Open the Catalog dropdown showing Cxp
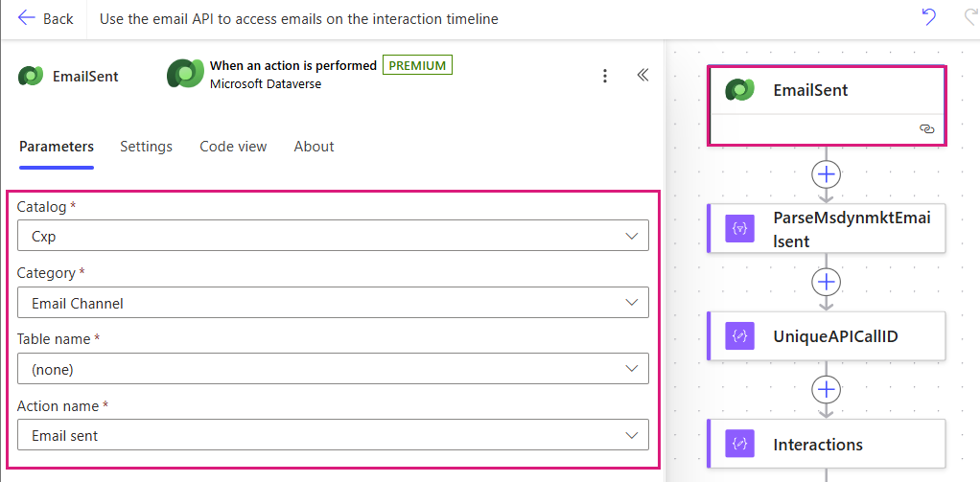 click(x=333, y=236)
